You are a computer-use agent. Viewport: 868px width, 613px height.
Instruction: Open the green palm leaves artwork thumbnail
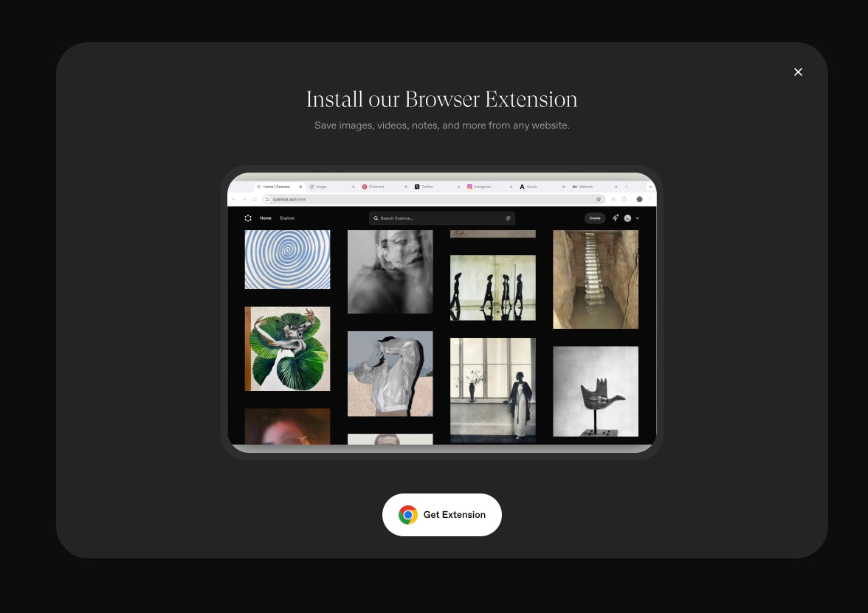coord(287,348)
